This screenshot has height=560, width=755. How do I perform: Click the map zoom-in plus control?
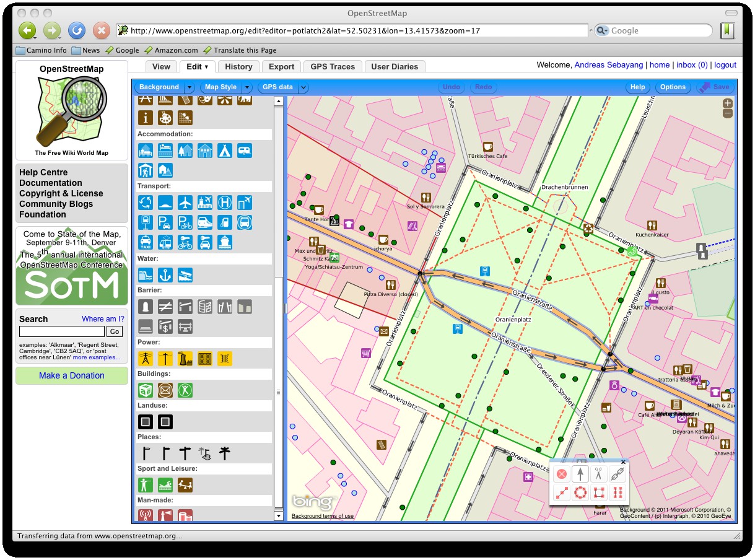[x=728, y=103]
